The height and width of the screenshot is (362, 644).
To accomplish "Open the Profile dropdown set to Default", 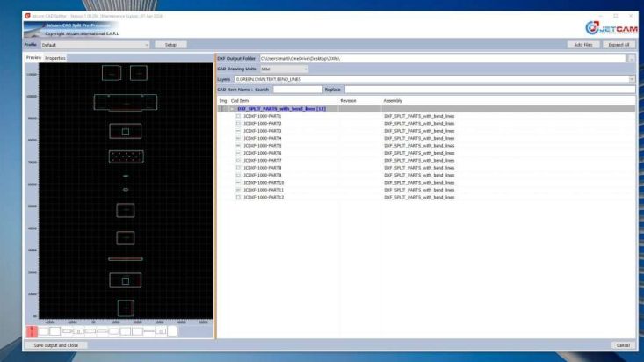I will point(95,45).
